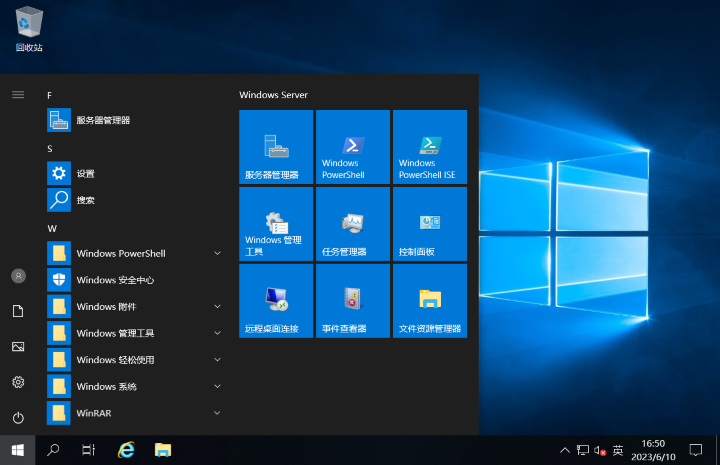Open the 事件查看器 tile
The height and width of the screenshot is (465, 720).
tap(353, 301)
